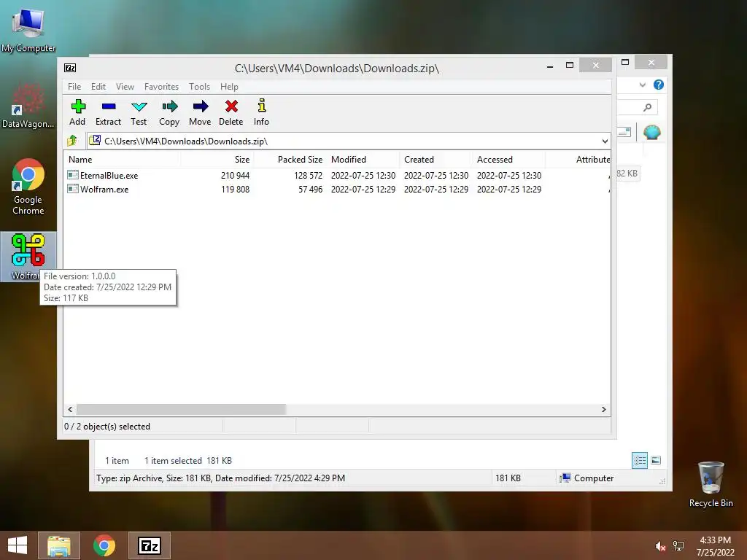Open the Help menu
The width and height of the screenshot is (747, 560).
point(229,87)
